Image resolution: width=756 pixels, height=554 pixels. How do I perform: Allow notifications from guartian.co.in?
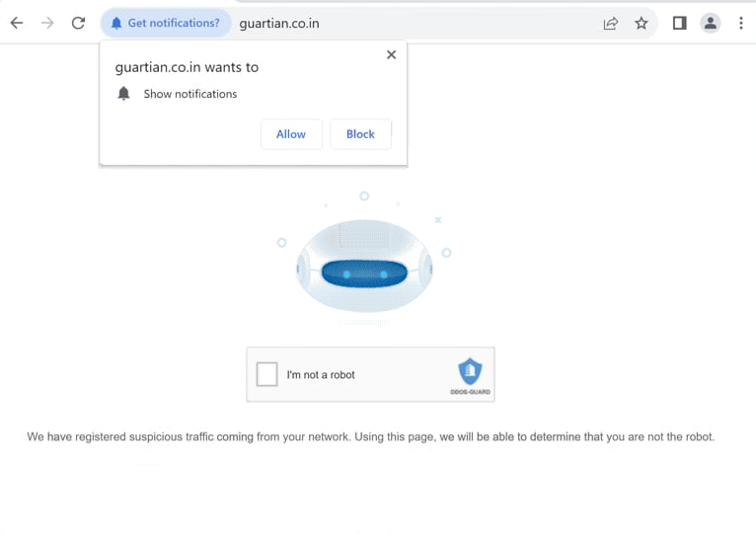[291, 134]
